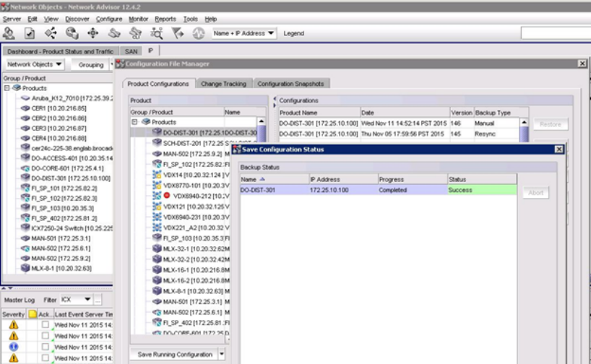
Task: Open the Tools menu
Action: (190, 19)
